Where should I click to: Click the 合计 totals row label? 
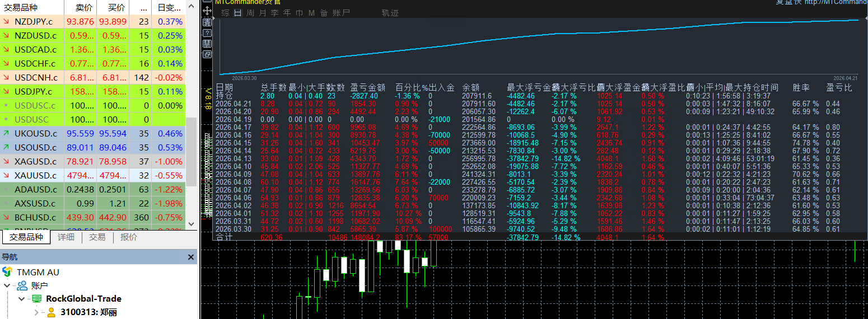point(223,237)
